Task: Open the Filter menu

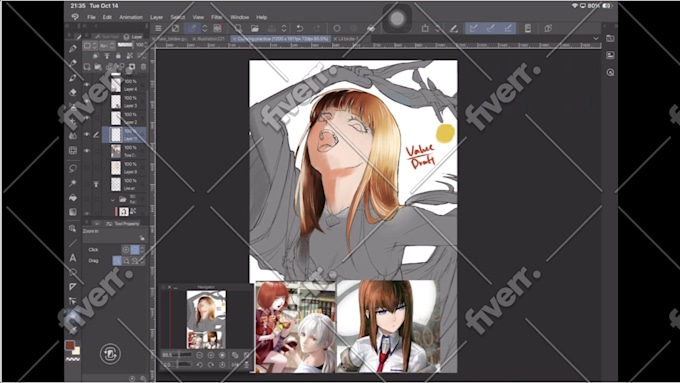Action: [x=216, y=17]
